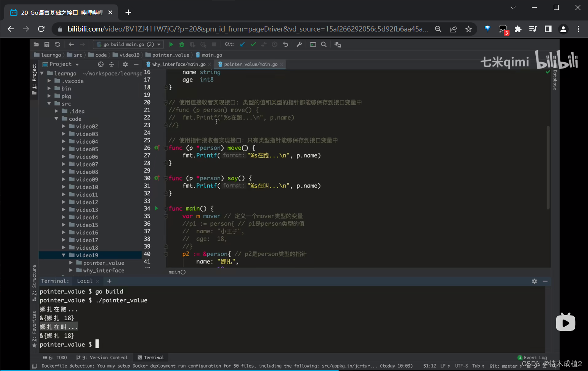
Task: Expand the .vscode folder
Action: pyautogui.click(x=49, y=81)
